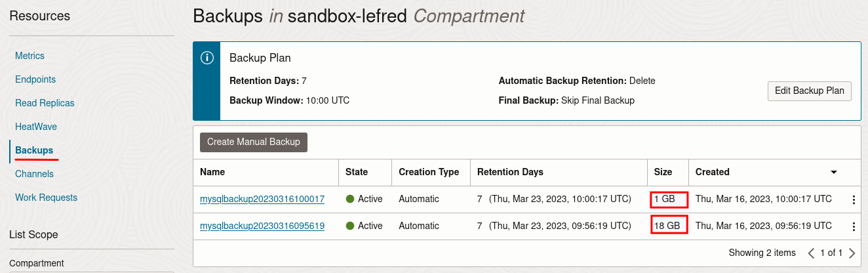Sort by Created column arrow

[x=834, y=173]
